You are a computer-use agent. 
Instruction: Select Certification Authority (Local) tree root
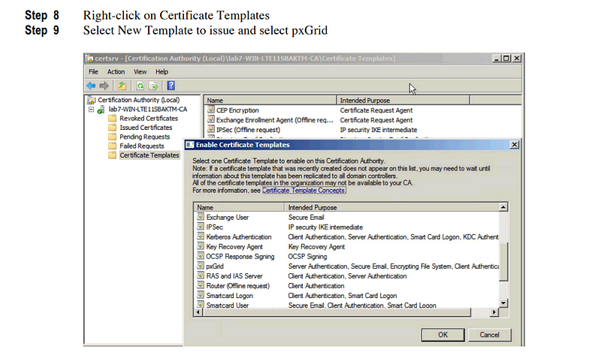point(138,100)
